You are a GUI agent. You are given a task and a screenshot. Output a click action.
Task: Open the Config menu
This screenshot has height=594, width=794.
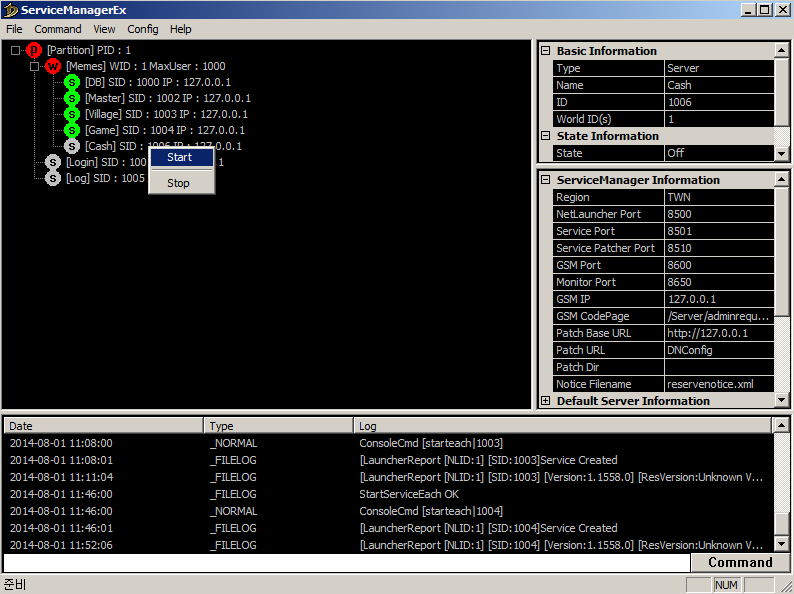(143, 29)
